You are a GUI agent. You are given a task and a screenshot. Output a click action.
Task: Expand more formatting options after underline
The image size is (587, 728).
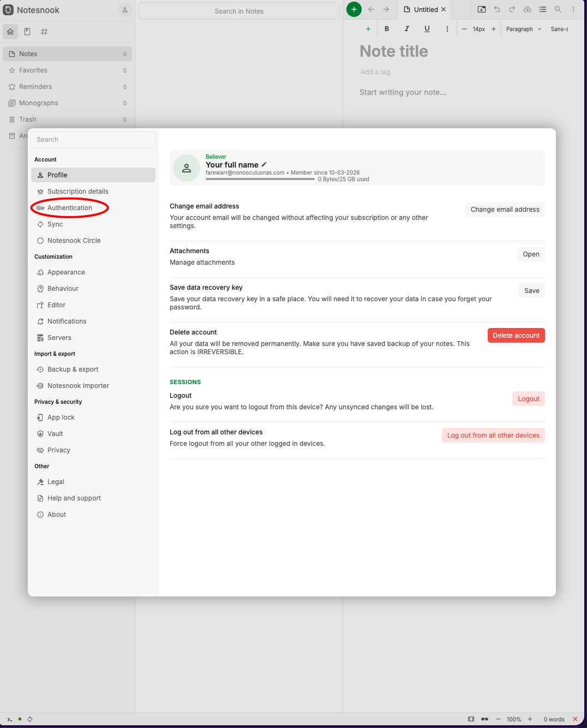(447, 29)
